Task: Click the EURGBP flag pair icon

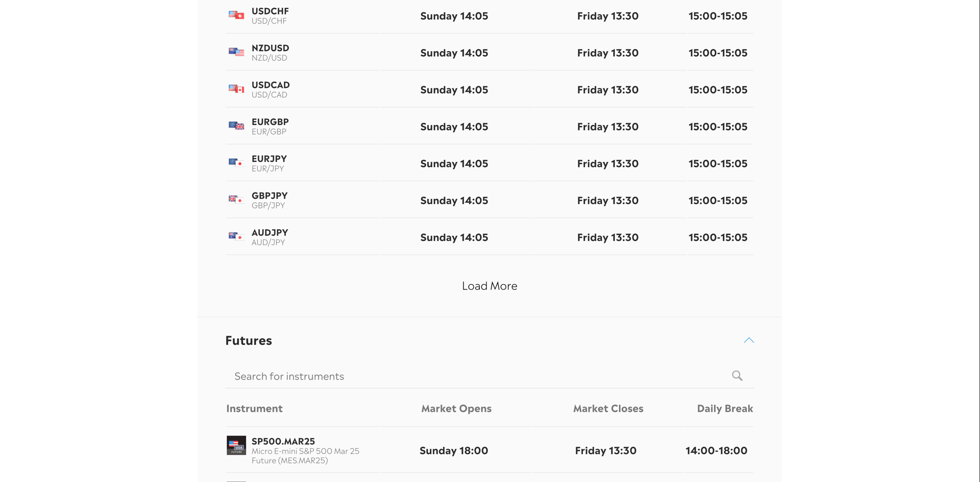Action: click(236, 126)
